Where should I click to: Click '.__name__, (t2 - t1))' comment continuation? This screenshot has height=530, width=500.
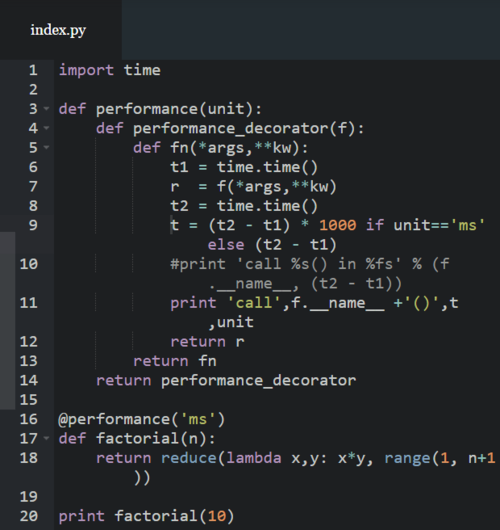305,284
